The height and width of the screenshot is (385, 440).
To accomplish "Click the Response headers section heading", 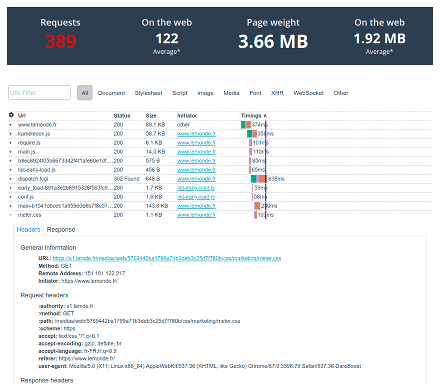I will [x=47, y=380].
